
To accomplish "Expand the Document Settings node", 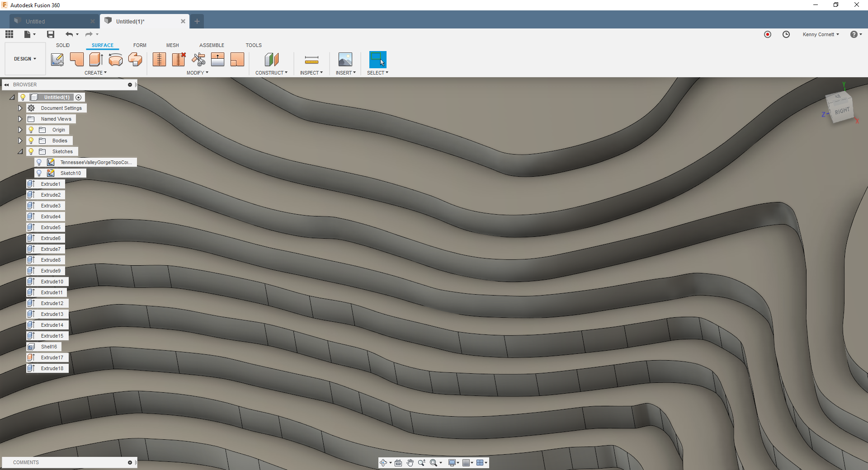I will coord(20,108).
